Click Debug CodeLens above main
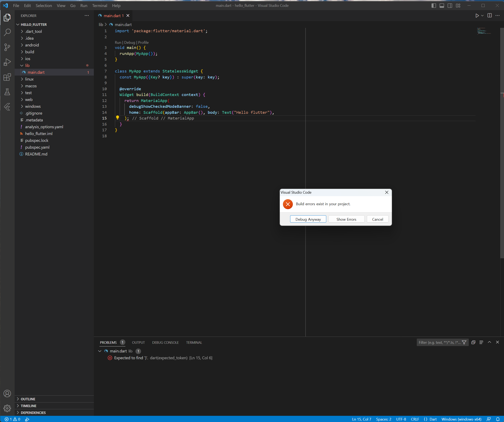 coord(130,42)
